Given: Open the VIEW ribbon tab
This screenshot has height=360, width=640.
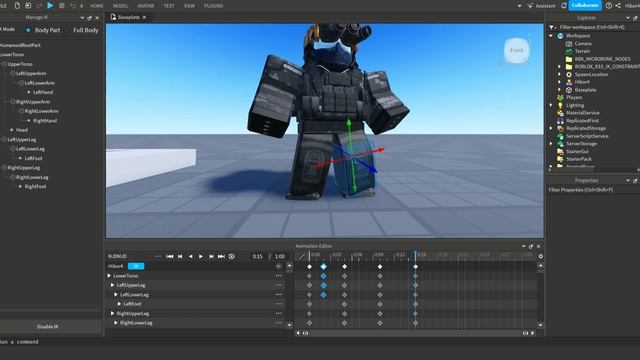Looking at the screenshot, I should [189, 6].
